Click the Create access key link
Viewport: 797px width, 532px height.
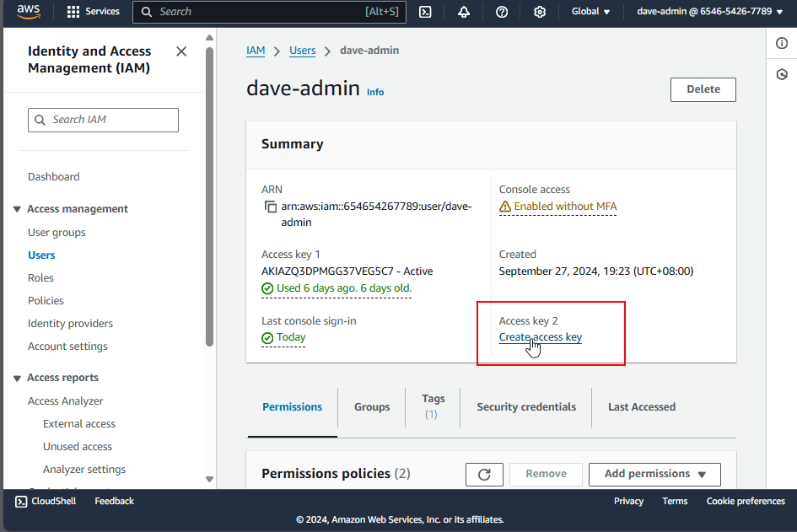[540, 337]
